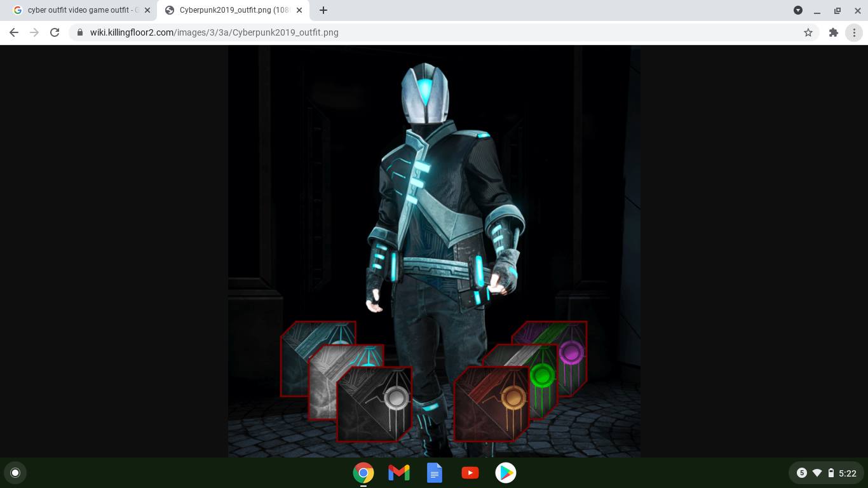Open the Extensions puzzle icon
Viewport: 868px width, 488px height.
[x=834, y=32]
